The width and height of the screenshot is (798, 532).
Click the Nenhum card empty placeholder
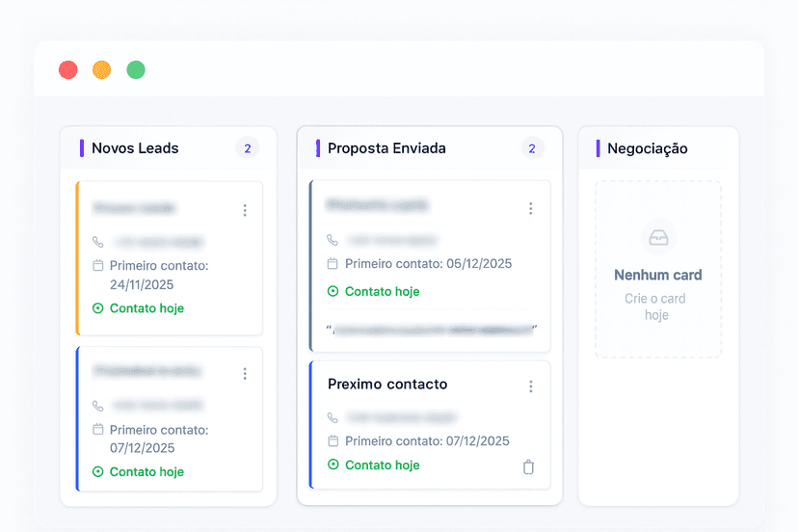pos(658,275)
